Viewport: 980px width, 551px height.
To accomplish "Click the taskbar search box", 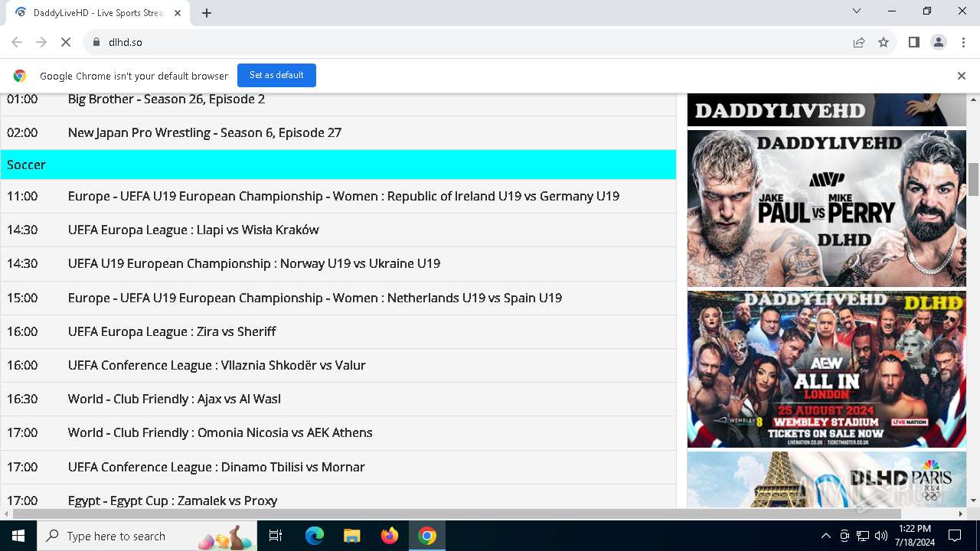I will (146, 536).
